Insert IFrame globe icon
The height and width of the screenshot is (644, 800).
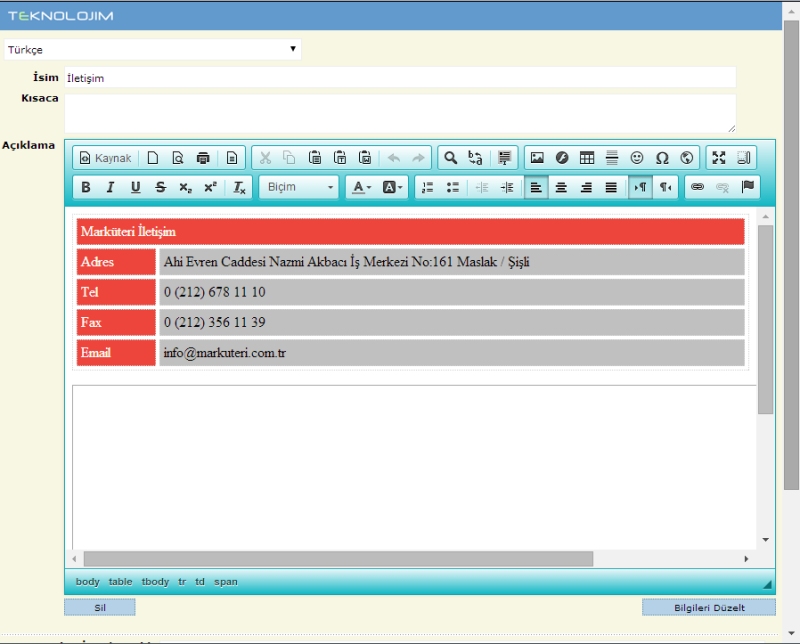(687, 158)
